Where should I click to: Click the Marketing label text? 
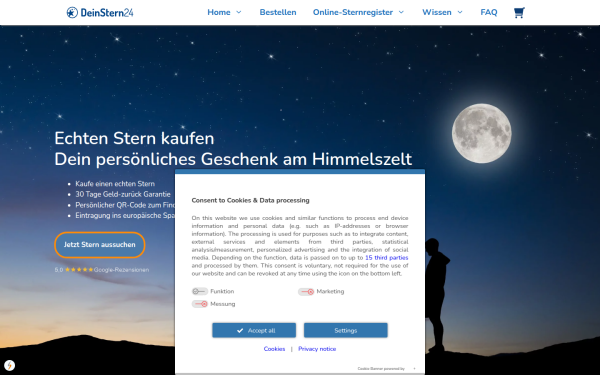(330, 291)
